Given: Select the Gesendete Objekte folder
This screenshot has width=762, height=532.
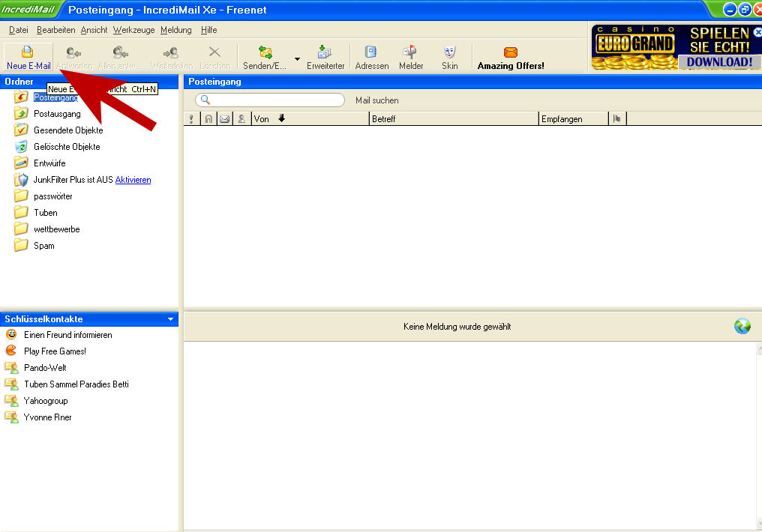Looking at the screenshot, I should (x=68, y=130).
